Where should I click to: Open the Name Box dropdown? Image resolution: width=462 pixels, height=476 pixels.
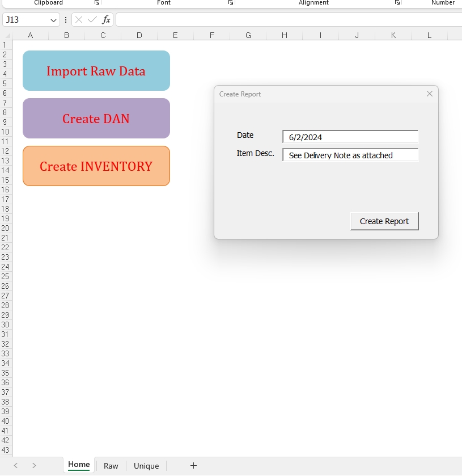tap(53, 19)
